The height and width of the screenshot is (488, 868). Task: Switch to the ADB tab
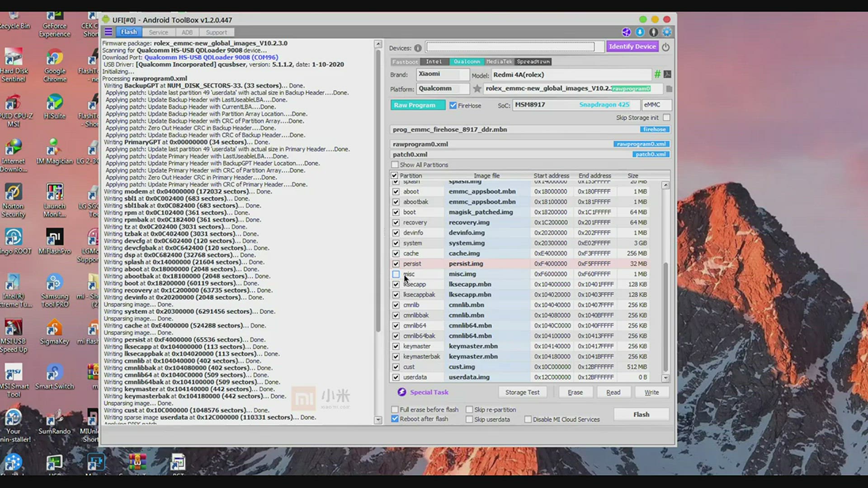tap(187, 32)
